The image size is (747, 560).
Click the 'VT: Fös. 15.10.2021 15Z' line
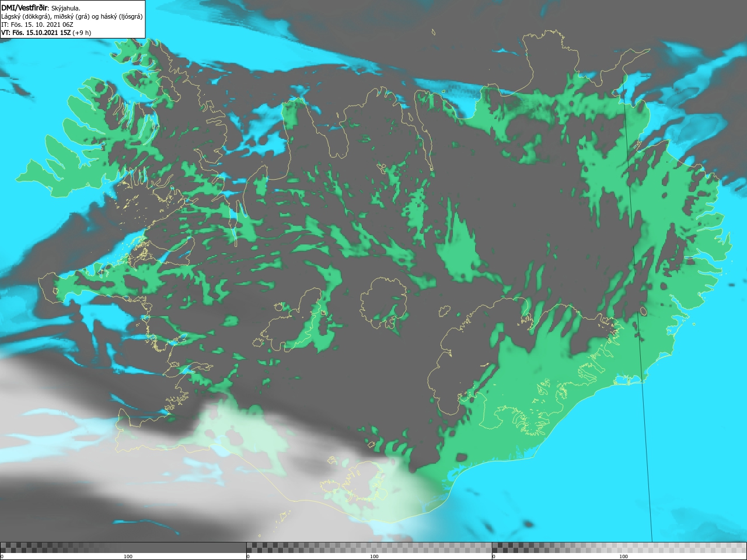tap(36, 33)
